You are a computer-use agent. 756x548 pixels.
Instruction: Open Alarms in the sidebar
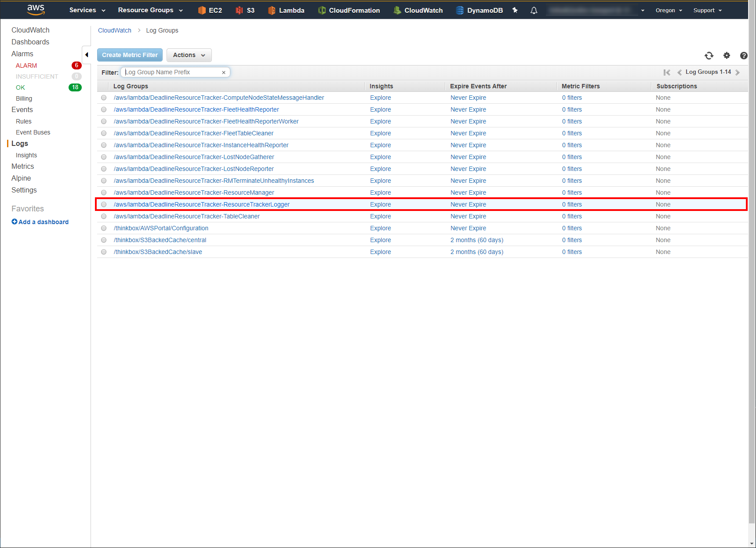(22, 54)
